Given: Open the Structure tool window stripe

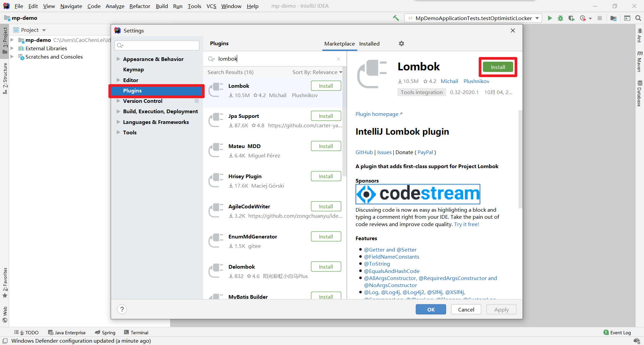Looking at the screenshot, I should [5, 78].
